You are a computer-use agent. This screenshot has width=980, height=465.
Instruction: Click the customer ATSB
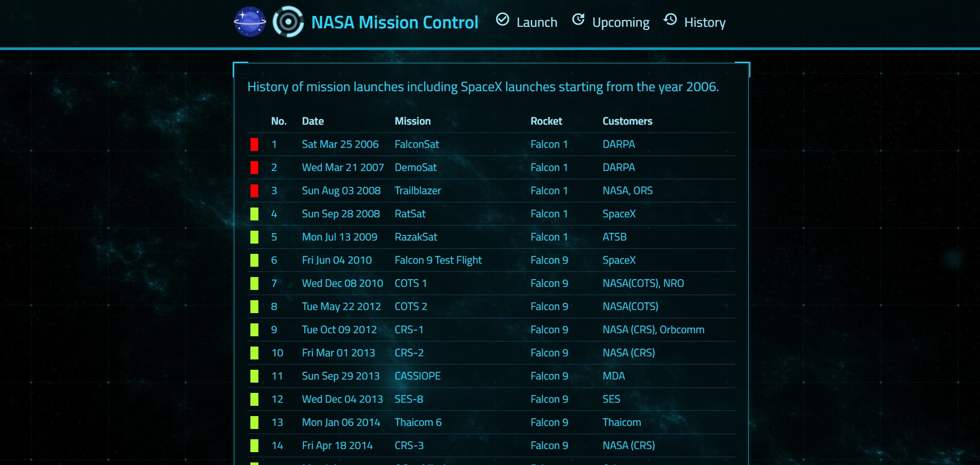[x=614, y=237]
